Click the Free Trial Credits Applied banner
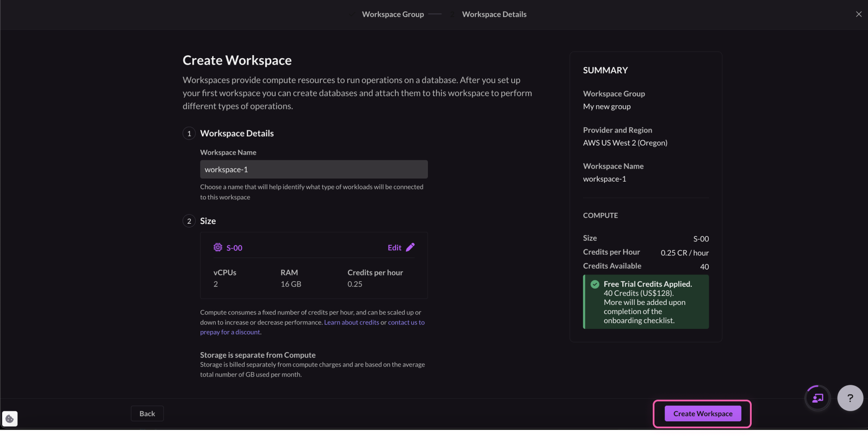 point(646,302)
